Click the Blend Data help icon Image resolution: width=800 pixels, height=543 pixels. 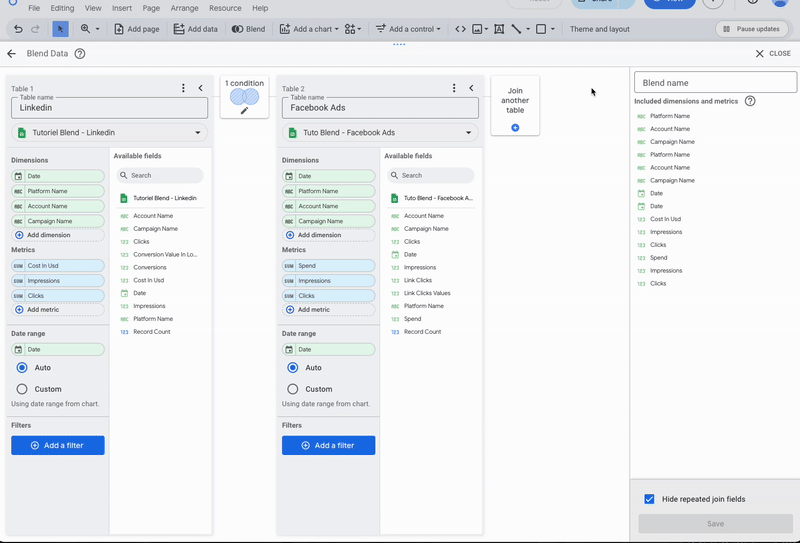[80, 54]
